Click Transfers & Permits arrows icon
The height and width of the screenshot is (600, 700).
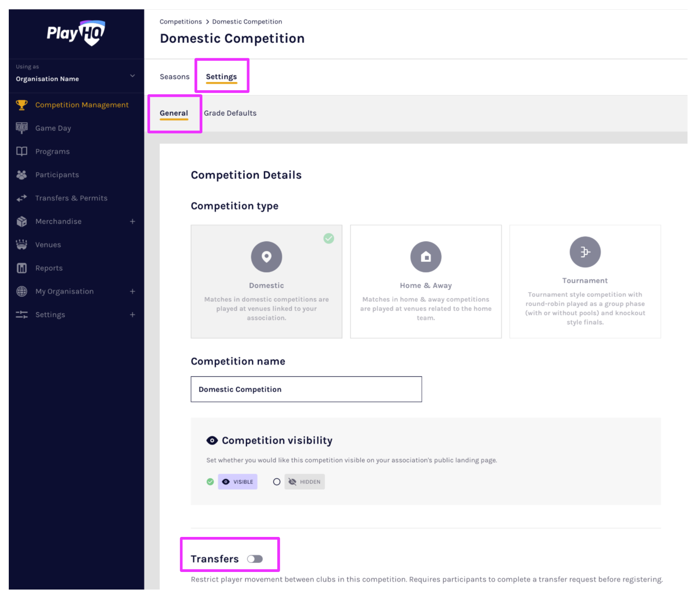pos(21,198)
